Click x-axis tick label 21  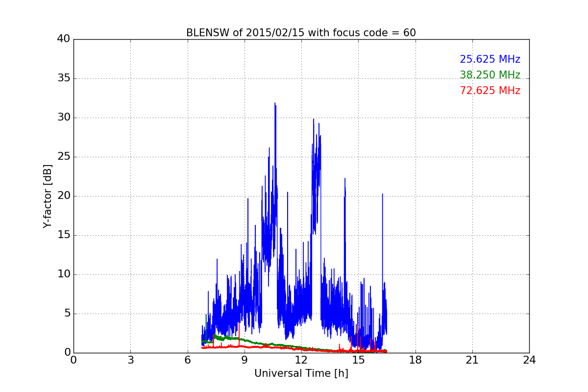pyautogui.click(x=472, y=360)
